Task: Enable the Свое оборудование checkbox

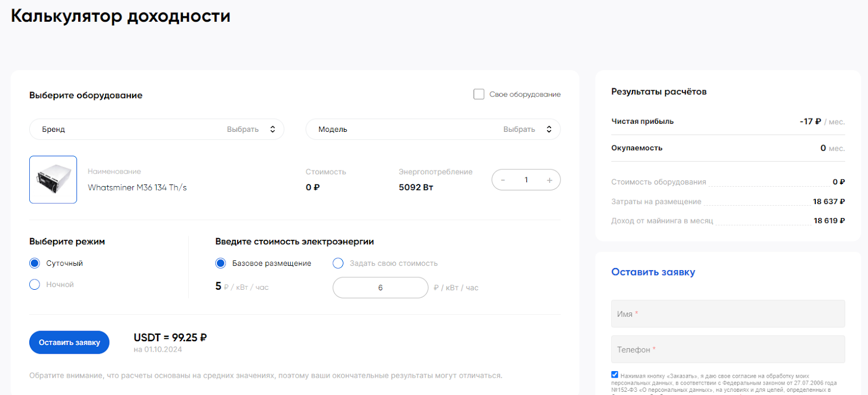Action: pos(478,94)
